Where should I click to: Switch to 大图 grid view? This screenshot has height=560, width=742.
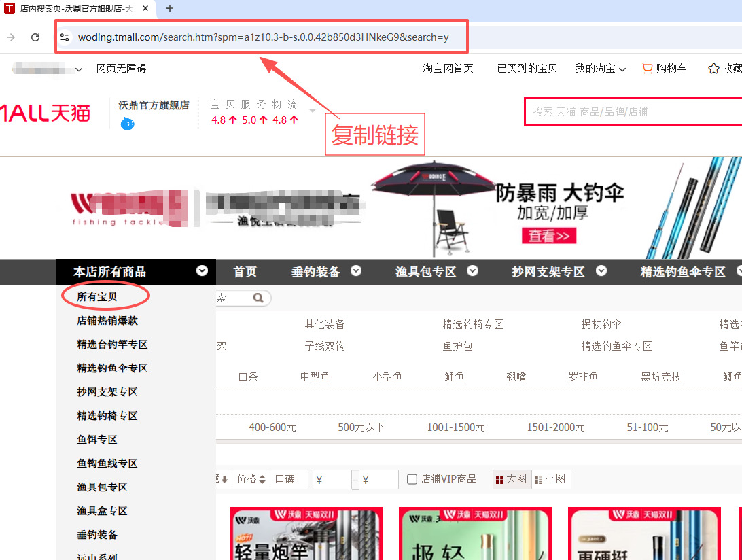click(512, 479)
